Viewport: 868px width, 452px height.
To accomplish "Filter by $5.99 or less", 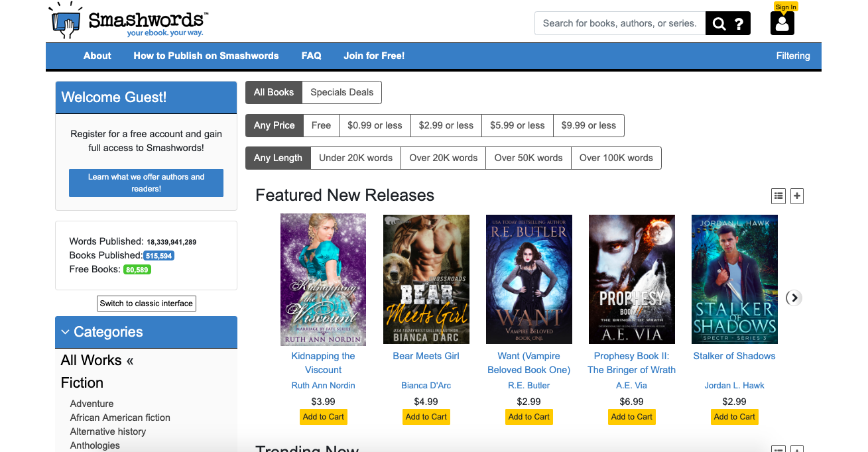I will click(x=517, y=125).
